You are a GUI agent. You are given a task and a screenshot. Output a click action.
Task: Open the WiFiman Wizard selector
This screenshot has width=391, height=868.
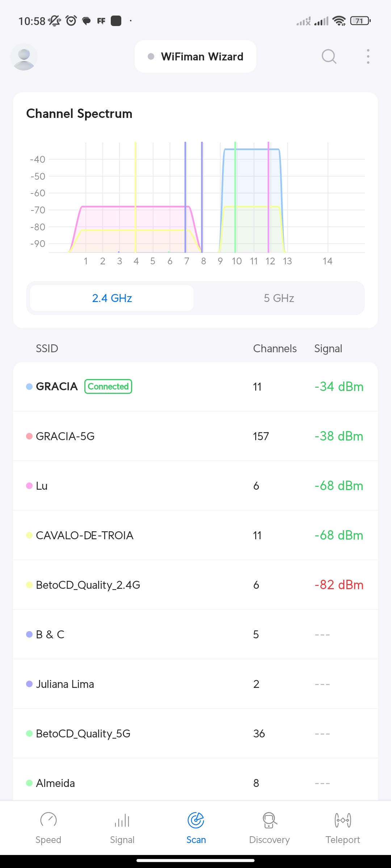pos(195,56)
